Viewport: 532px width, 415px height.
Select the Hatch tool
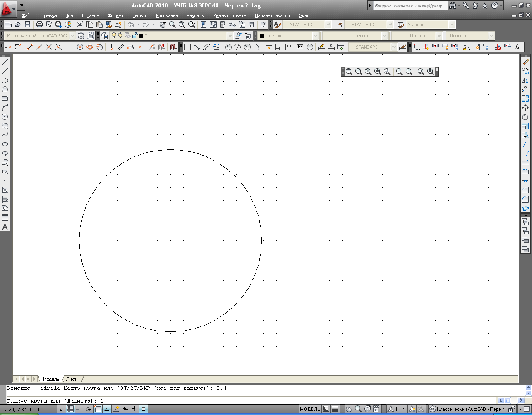tap(5, 190)
